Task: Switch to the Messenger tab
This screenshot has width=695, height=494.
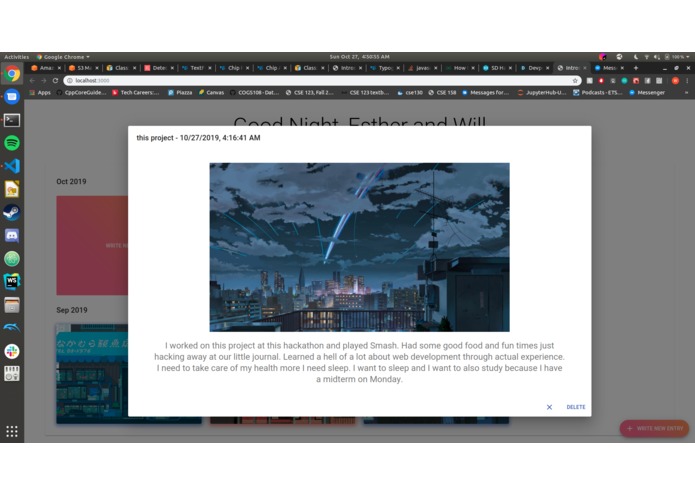Action: pos(610,68)
